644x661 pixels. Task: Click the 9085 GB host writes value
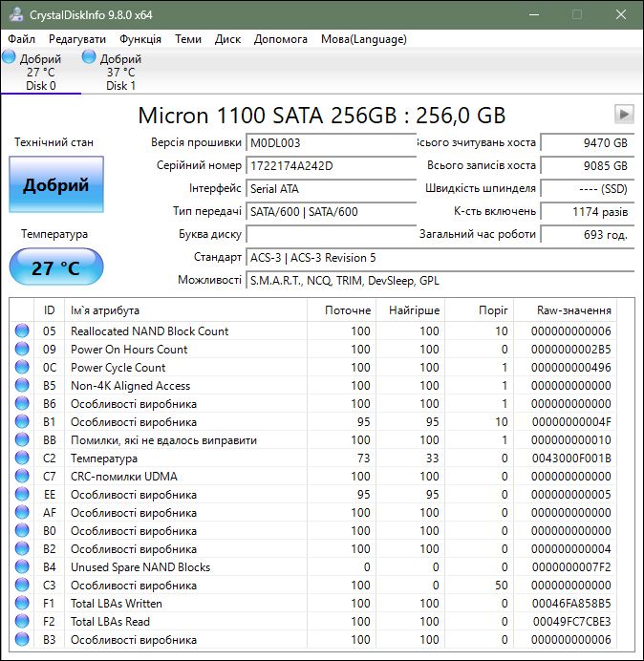tap(587, 165)
